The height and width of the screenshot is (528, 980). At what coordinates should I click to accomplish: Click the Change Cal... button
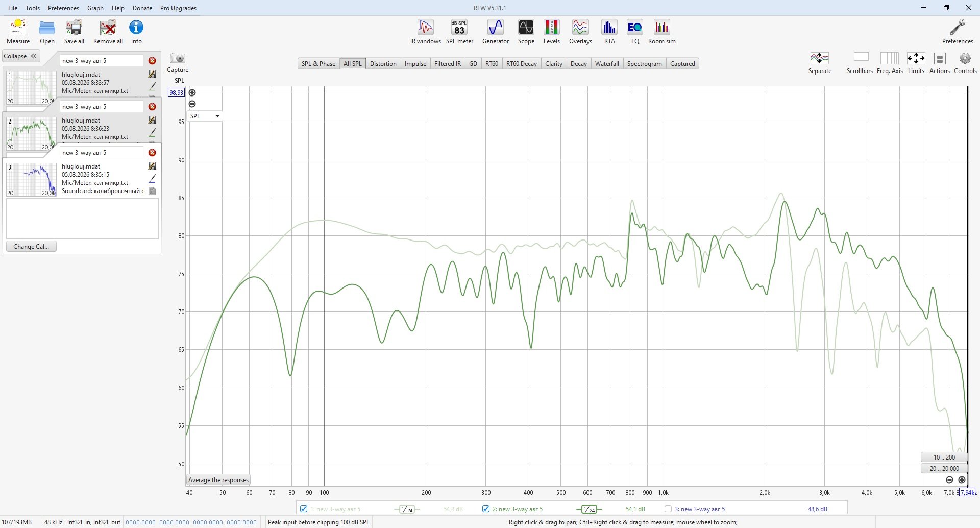[31, 247]
